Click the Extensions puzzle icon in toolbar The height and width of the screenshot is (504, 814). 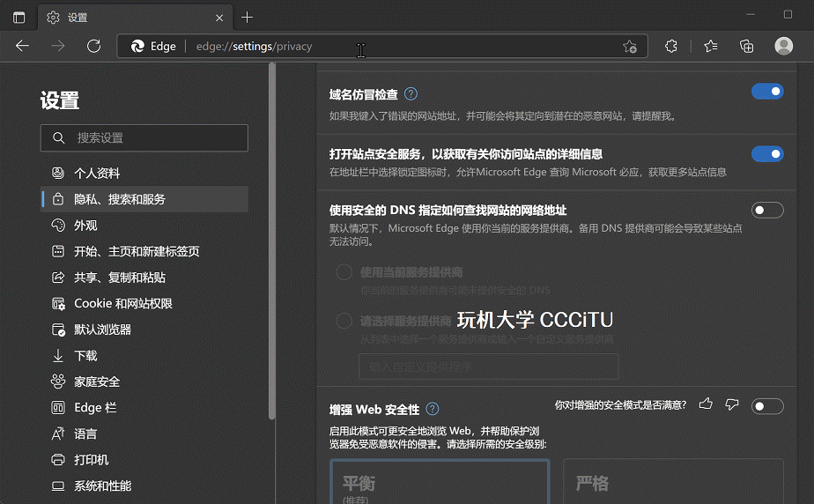671,47
